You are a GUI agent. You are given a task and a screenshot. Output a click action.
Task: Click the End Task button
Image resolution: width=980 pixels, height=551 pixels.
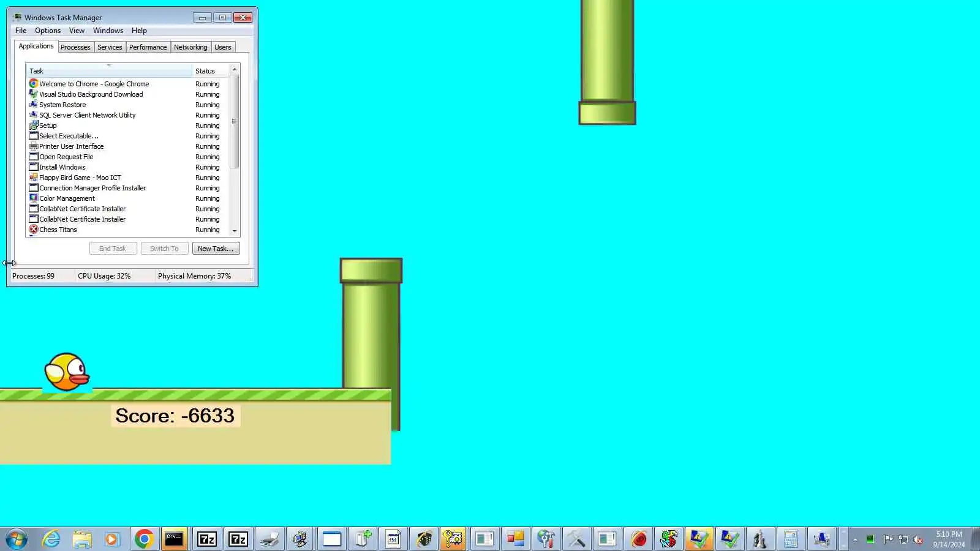113,249
